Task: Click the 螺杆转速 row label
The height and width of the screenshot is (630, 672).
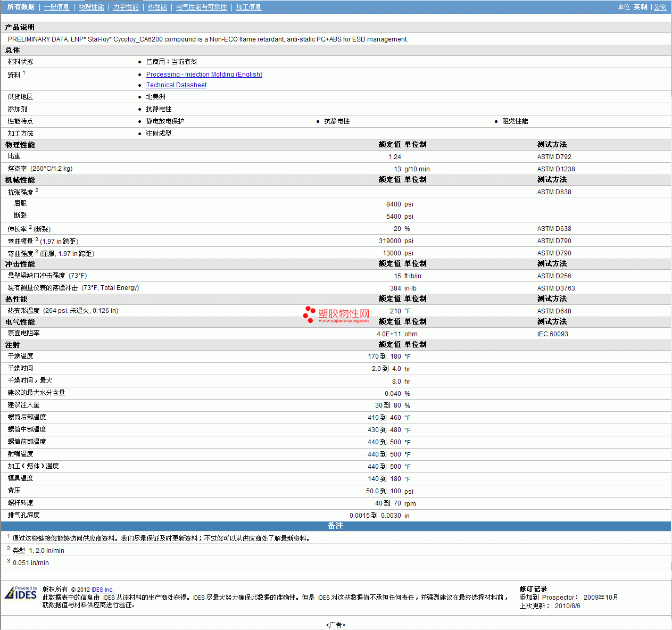Action: [x=20, y=503]
